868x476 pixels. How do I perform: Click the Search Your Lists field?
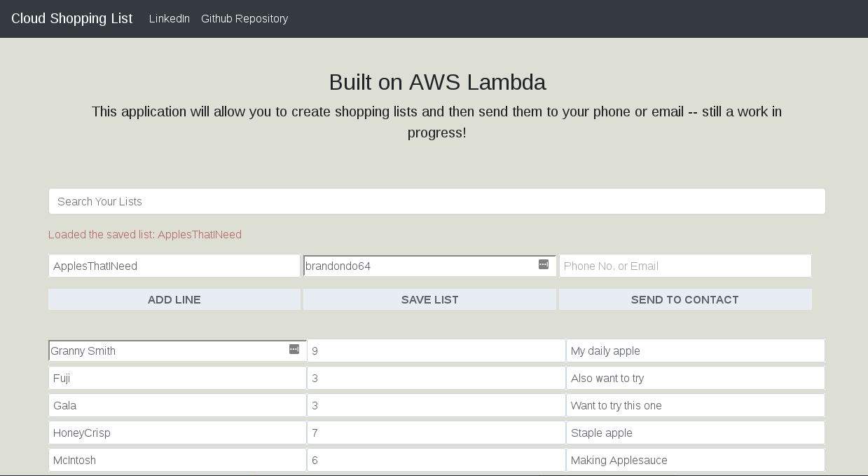(436, 201)
